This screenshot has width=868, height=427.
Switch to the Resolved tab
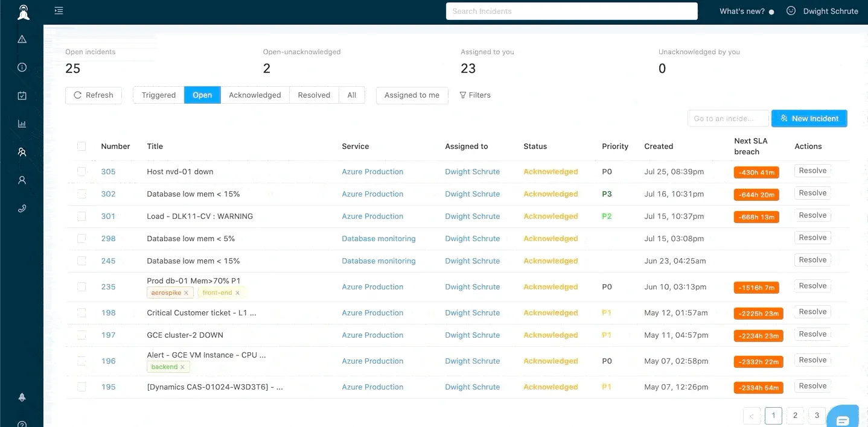coord(314,95)
